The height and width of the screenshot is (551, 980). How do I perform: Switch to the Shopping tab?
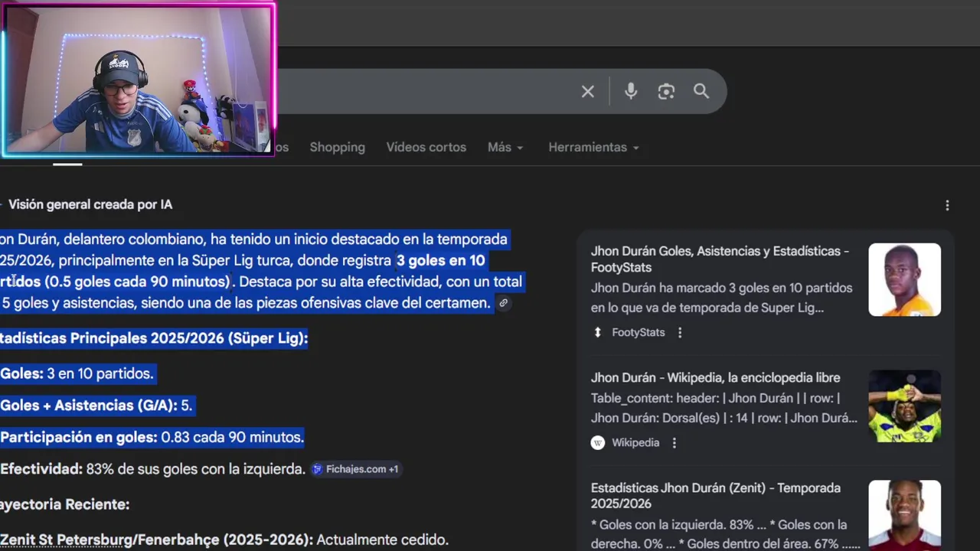(337, 147)
